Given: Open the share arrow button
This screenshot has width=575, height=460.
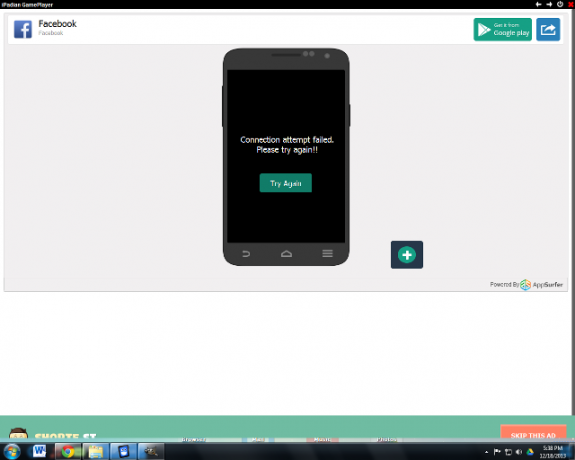Looking at the screenshot, I should (548, 29).
